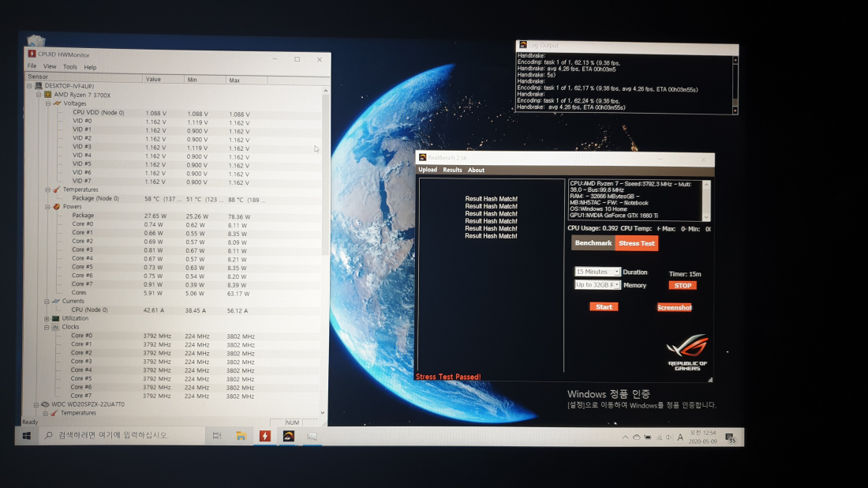Click the volume icon in the system tray
Viewport: 868px width, 488px height.
point(669,437)
